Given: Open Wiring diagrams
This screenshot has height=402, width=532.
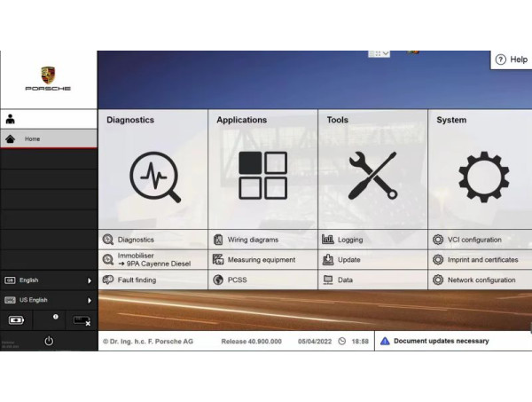Looking at the screenshot, I should (x=252, y=240).
